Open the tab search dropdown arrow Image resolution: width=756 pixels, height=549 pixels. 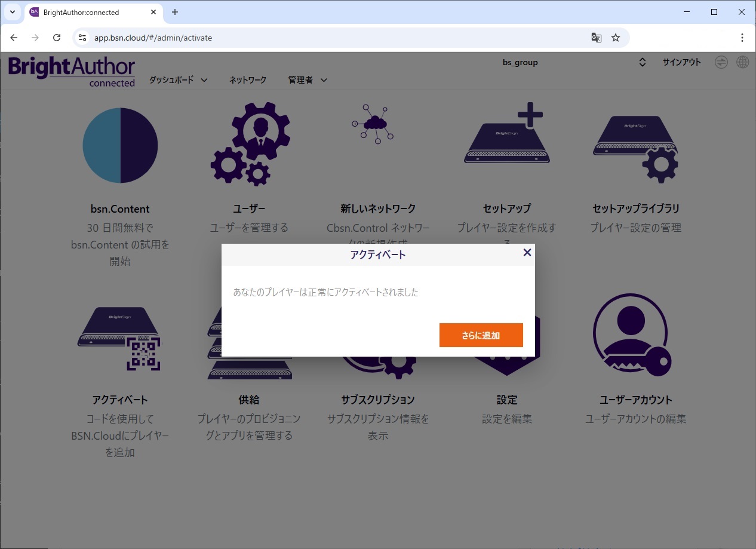tap(12, 12)
